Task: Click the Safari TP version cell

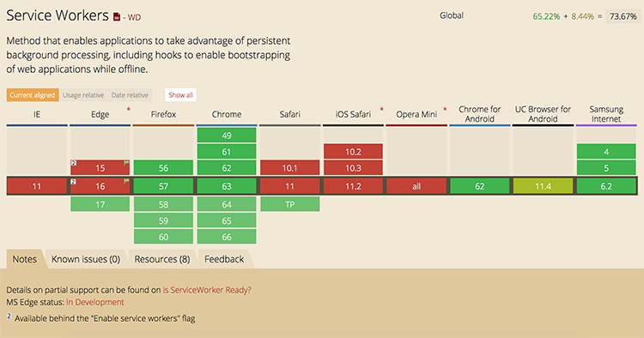Action: (290, 204)
